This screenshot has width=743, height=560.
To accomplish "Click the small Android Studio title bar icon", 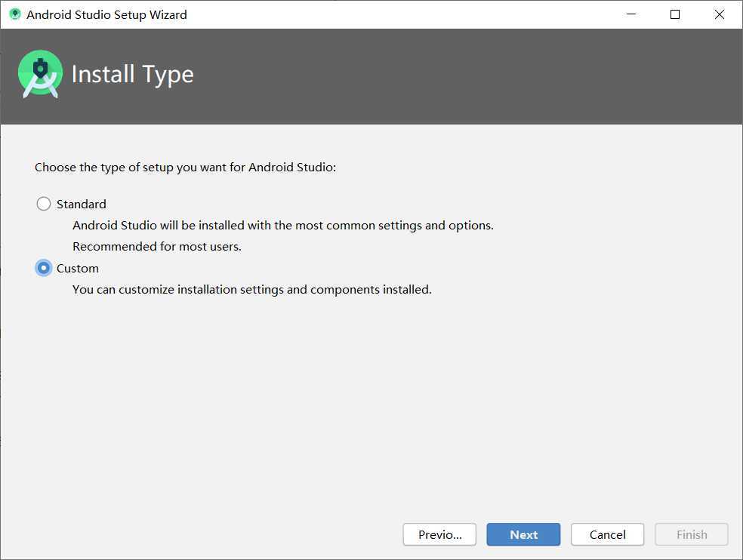I will tap(15, 14).
